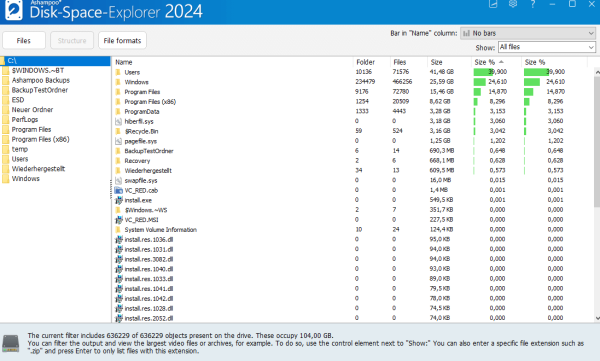Click the install.res.2052.dll file icon
The height and width of the screenshot is (361, 600).
tap(119, 318)
